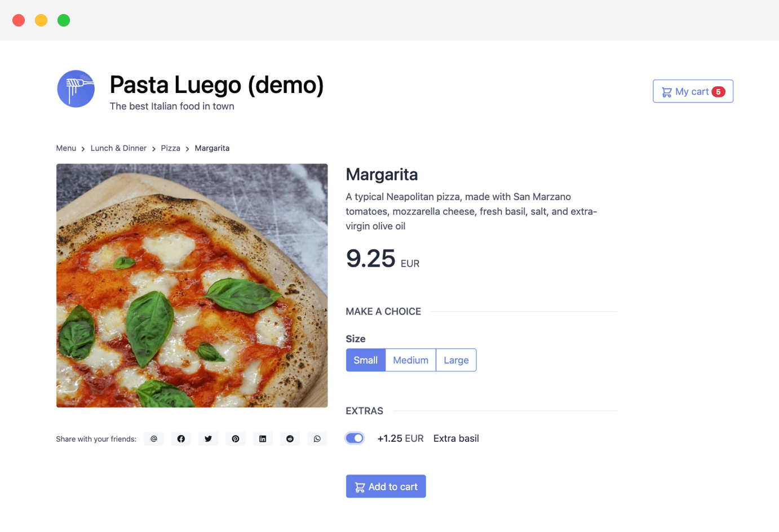Viewport: 779px width, 532px height.
Task: Share the pizza on Pinterest
Action: tap(236, 439)
